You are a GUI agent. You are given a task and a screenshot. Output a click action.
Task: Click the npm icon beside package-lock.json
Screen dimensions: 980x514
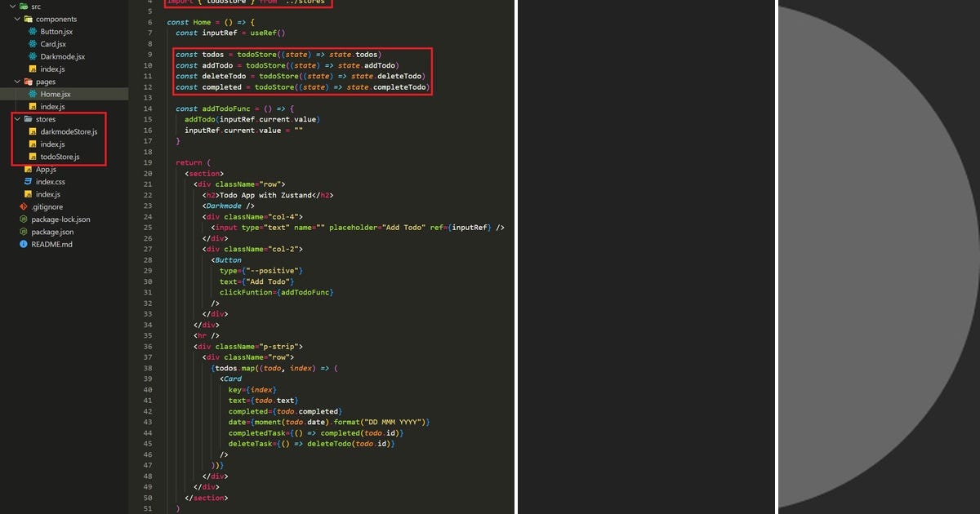point(23,219)
